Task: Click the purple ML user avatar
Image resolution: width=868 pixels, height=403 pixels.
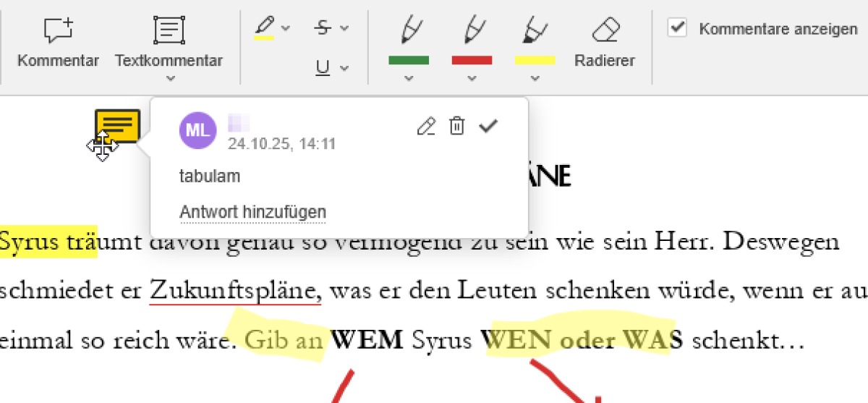Action: 197,130
